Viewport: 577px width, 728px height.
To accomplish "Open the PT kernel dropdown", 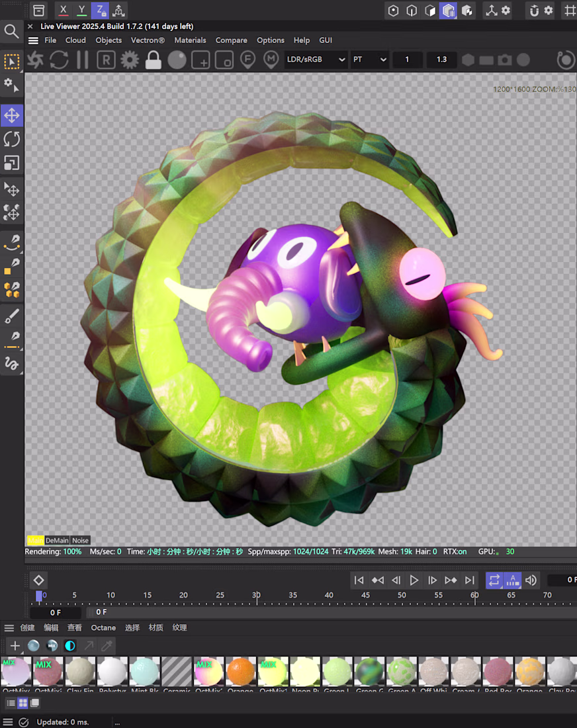I will tap(369, 60).
